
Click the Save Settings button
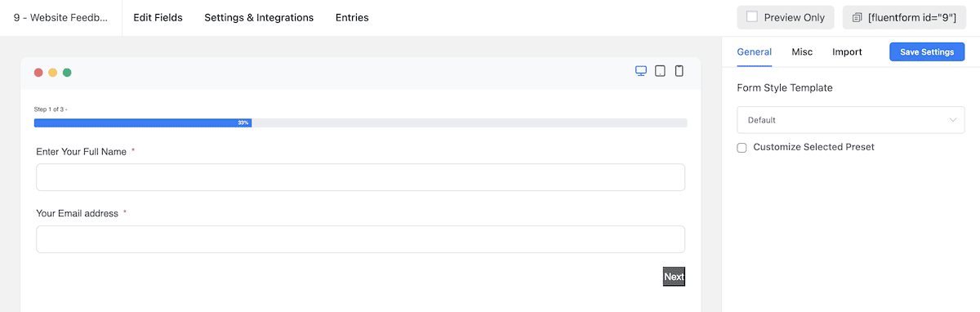(x=927, y=51)
